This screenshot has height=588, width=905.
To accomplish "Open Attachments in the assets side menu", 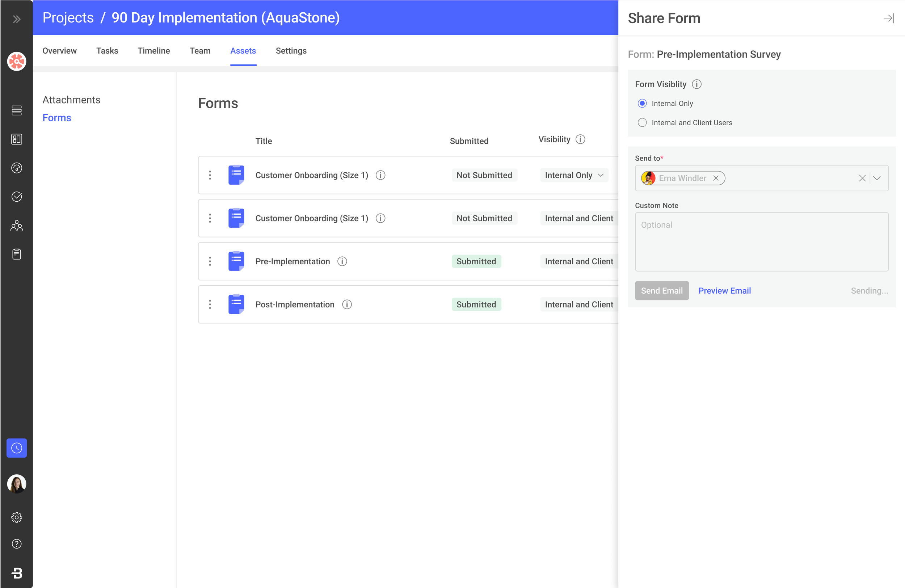I will [x=71, y=100].
